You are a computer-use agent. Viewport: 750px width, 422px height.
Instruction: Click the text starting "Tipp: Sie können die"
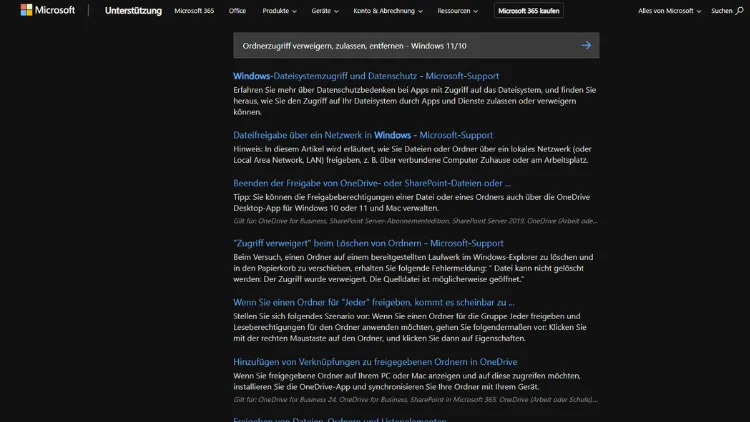pos(411,202)
